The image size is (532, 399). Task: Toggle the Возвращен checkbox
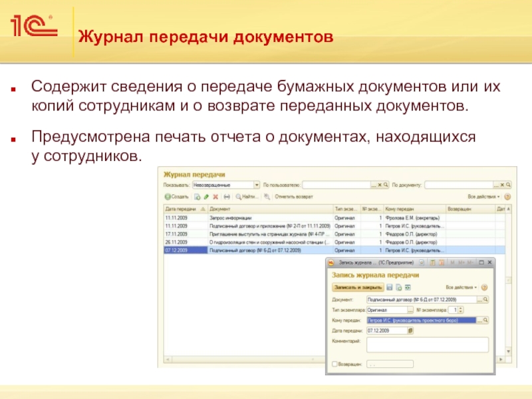(334, 364)
